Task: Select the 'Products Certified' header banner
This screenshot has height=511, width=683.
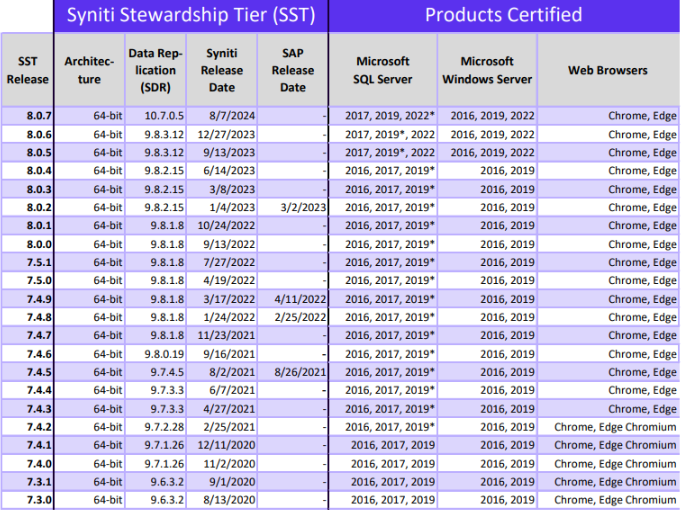Action: (x=504, y=16)
